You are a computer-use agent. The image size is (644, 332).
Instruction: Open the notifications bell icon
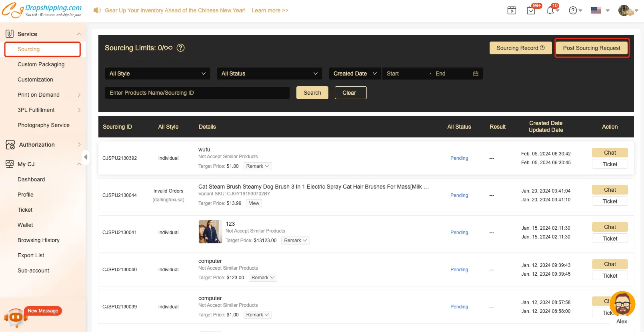(x=550, y=10)
